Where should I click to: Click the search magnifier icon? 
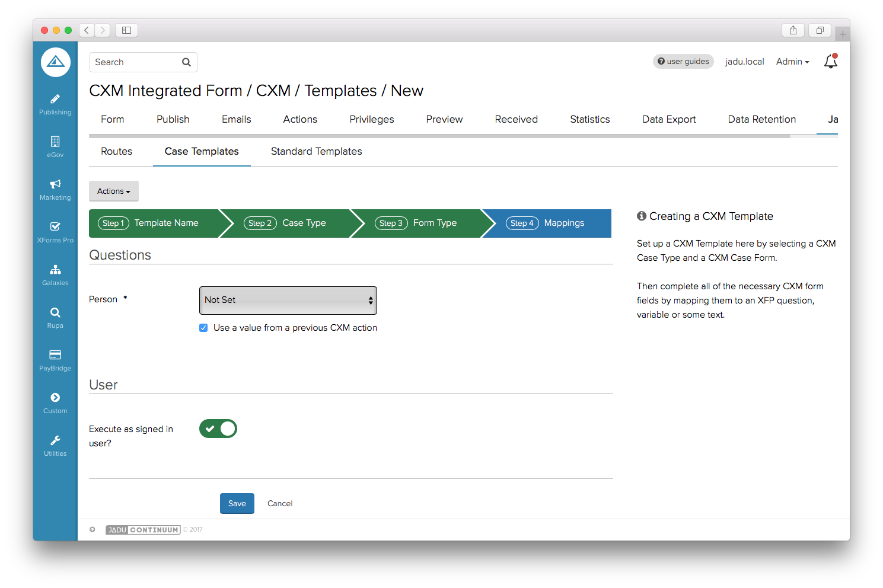point(186,62)
